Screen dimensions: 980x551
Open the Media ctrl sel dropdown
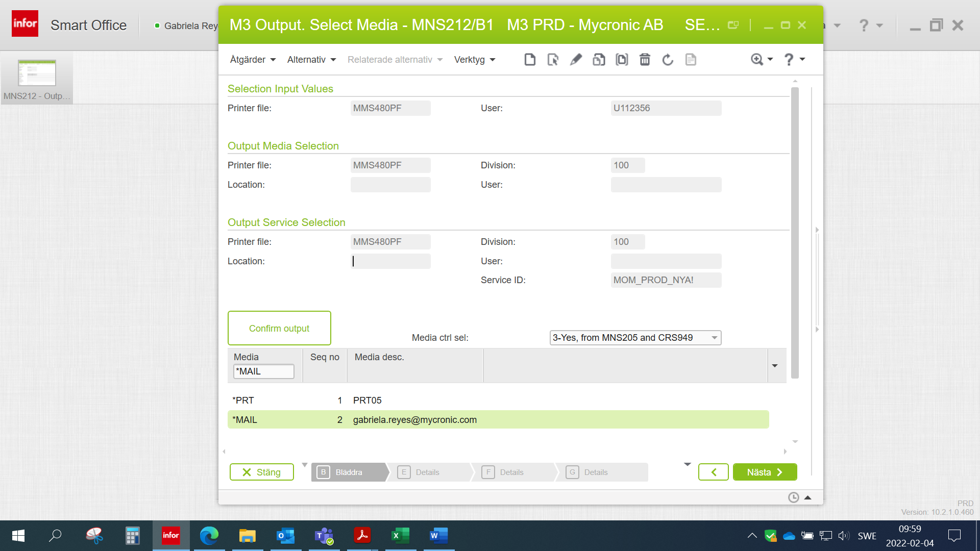click(635, 338)
